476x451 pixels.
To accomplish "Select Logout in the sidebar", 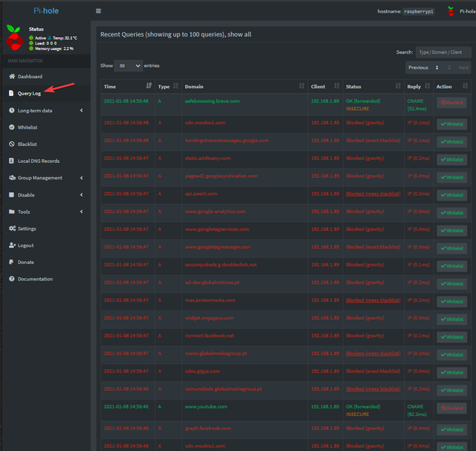I will 25,246.
